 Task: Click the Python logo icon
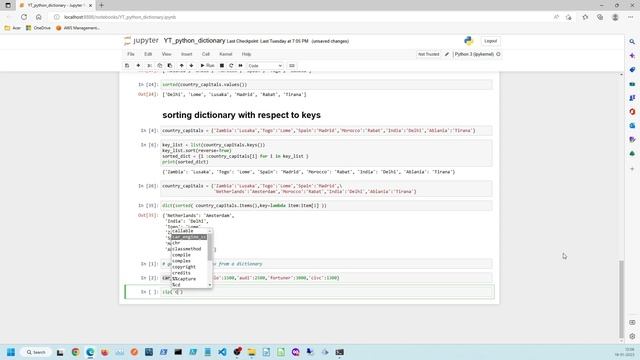469,40
